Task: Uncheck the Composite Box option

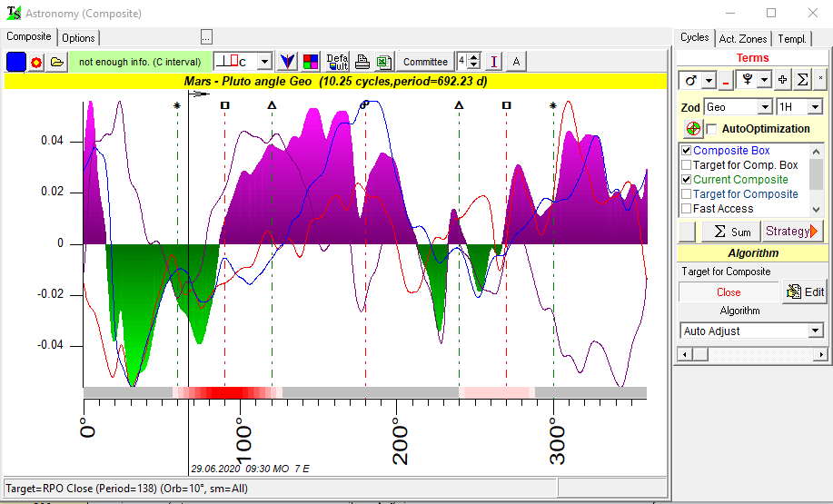Action: pos(687,151)
